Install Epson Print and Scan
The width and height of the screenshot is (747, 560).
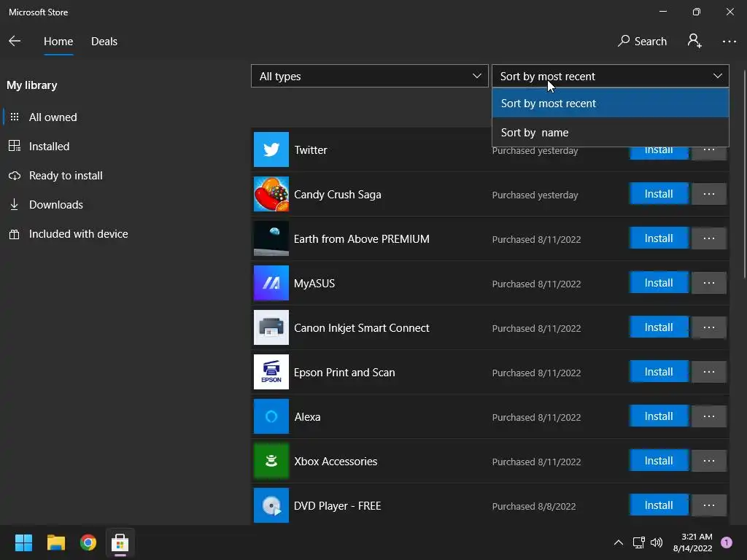[659, 372]
